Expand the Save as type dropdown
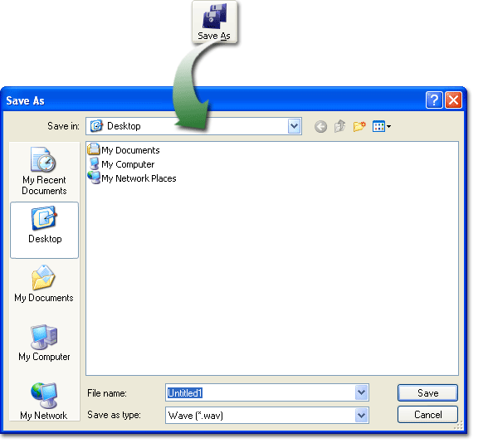The image size is (488, 448). click(x=361, y=415)
